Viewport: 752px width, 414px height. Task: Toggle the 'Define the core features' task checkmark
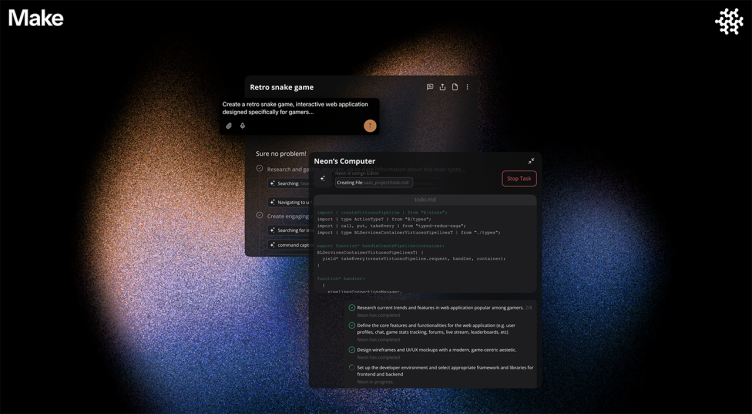click(352, 326)
